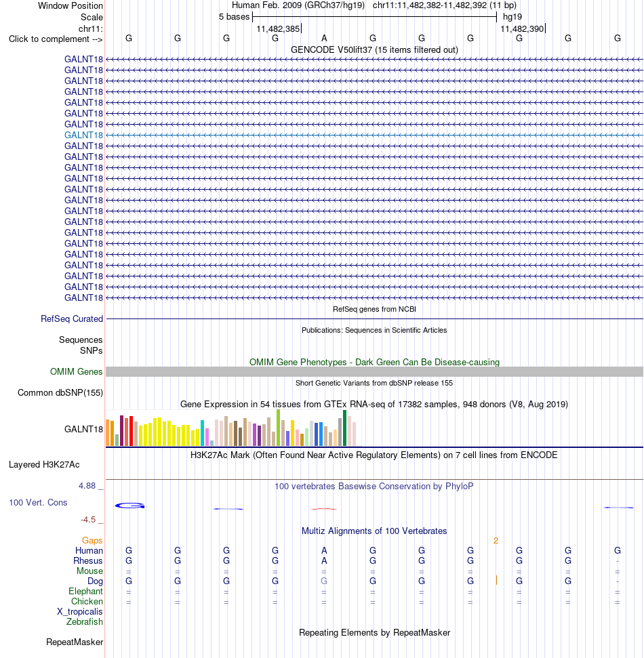This screenshot has height=658, width=644.
Task: Click the Sequences track label
Action: pos(81,340)
